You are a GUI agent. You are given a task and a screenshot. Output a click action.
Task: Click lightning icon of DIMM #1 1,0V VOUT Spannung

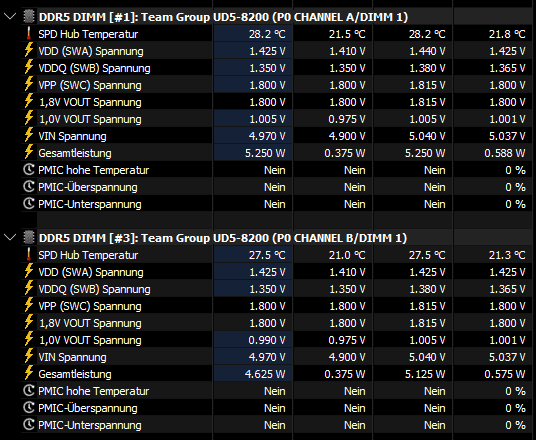point(29,118)
